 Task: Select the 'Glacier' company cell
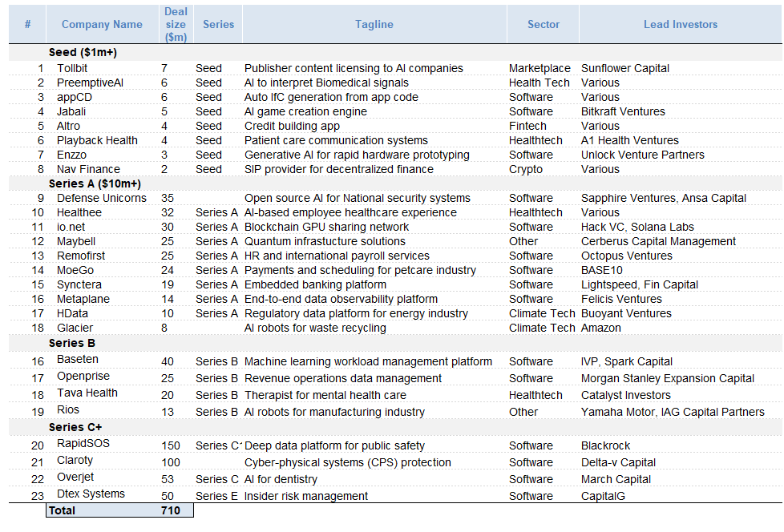click(x=75, y=328)
